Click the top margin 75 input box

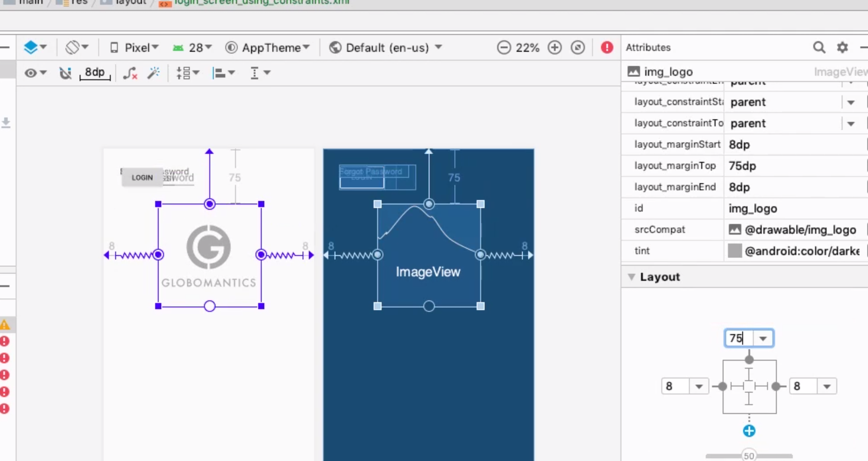click(739, 339)
